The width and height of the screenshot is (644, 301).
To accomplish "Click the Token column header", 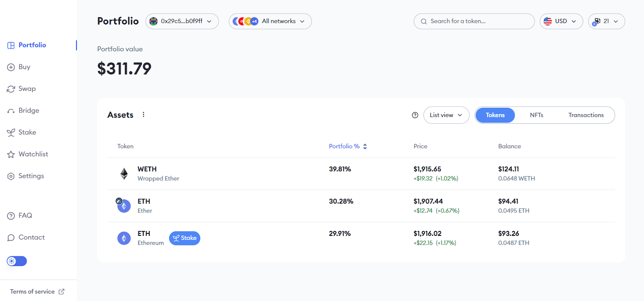I will tap(125, 146).
